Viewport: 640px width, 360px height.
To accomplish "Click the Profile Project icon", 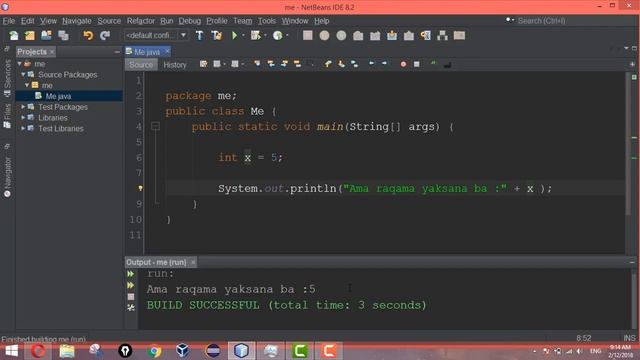I will tap(278, 36).
